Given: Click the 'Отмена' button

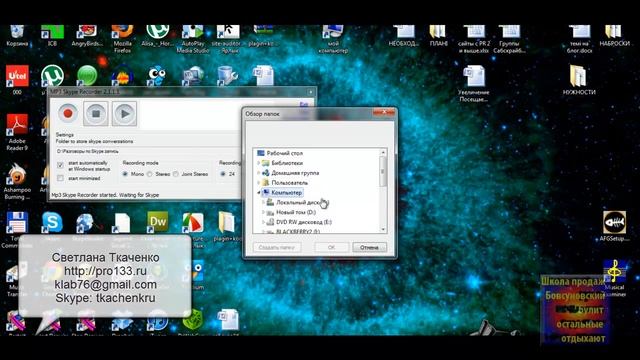Looking at the screenshot, I should [369, 247].
